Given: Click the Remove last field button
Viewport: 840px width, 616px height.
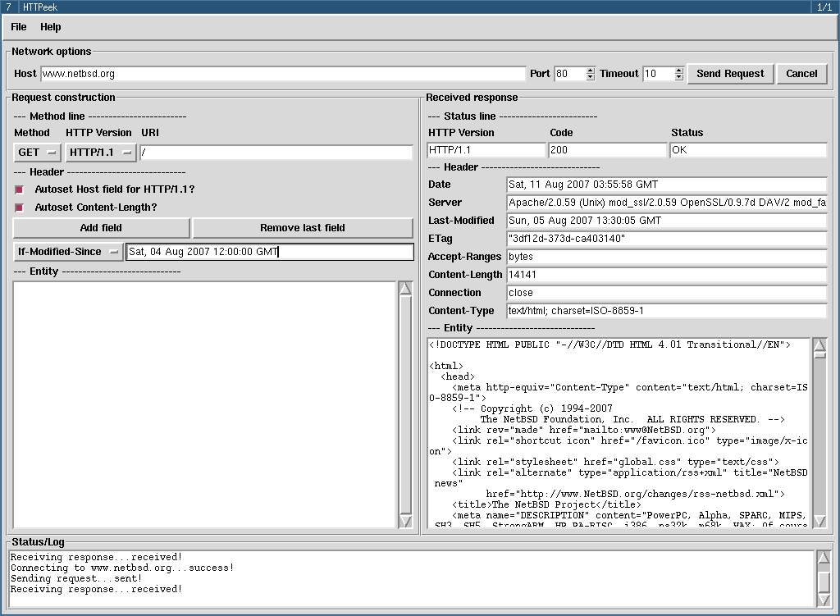Looking at the screenshot, I should [303, 228].
